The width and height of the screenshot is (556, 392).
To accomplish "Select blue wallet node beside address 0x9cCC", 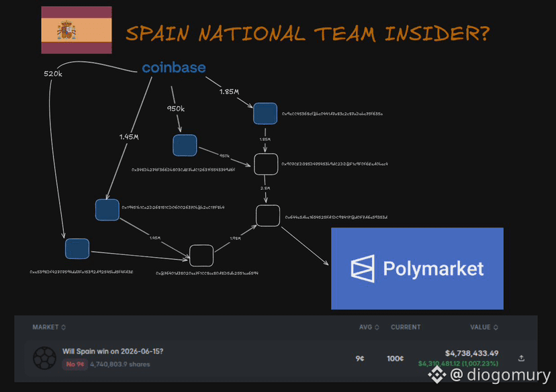I will (265, 113).
